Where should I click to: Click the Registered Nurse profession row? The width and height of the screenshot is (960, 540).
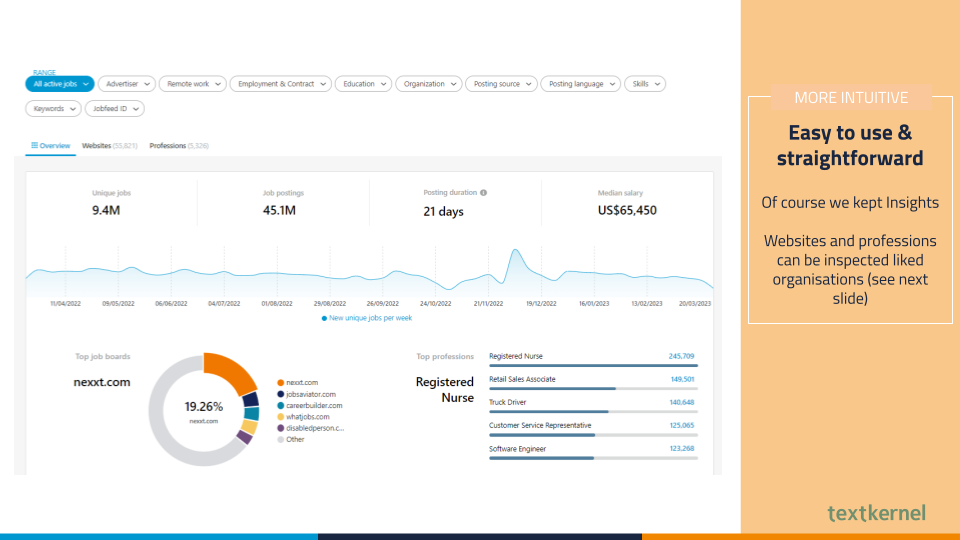tap(591, 357)
